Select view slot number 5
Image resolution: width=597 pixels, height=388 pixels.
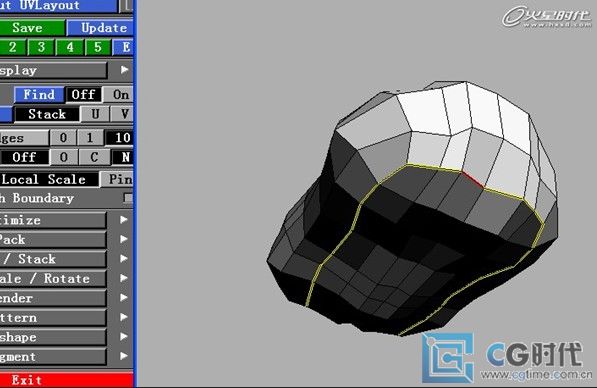click(98, 47)
